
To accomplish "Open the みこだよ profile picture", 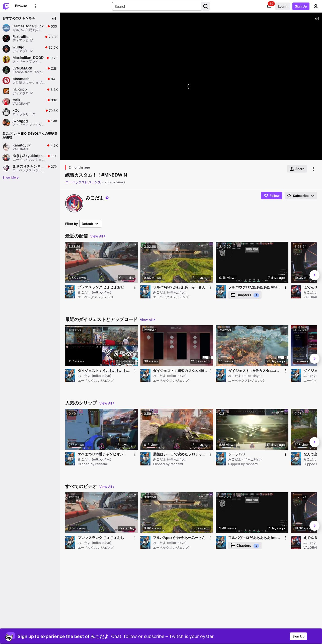I will (x=74, y=203).
